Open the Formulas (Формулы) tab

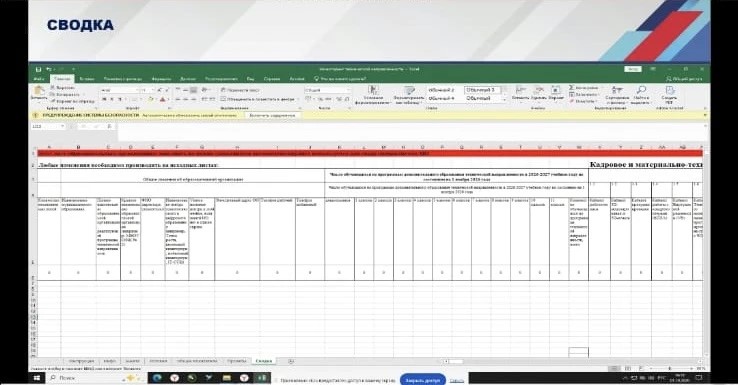(161, 79)
